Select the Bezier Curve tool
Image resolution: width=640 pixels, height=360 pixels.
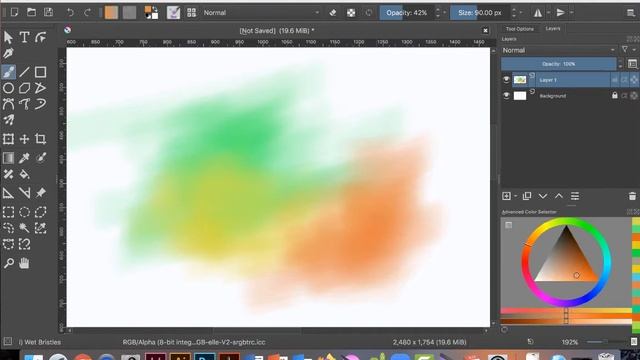pyautogui.click(x=8, y=104)
